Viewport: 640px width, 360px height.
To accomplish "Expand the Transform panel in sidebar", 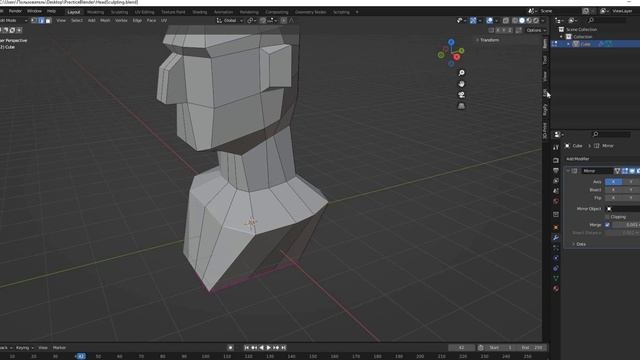I will point(488,40).
